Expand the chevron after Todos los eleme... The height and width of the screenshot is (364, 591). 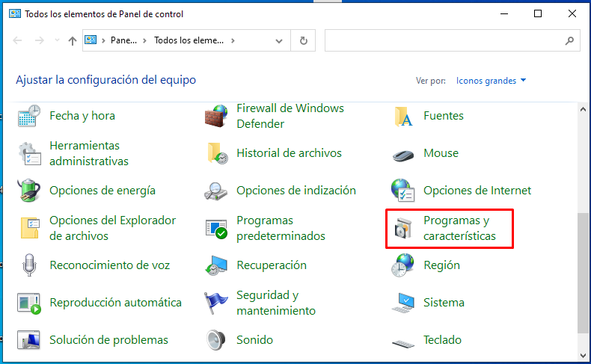[233, 40]
